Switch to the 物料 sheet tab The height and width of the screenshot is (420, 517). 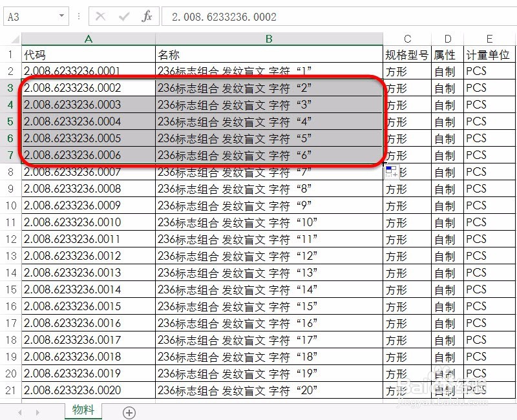point(83,410)
